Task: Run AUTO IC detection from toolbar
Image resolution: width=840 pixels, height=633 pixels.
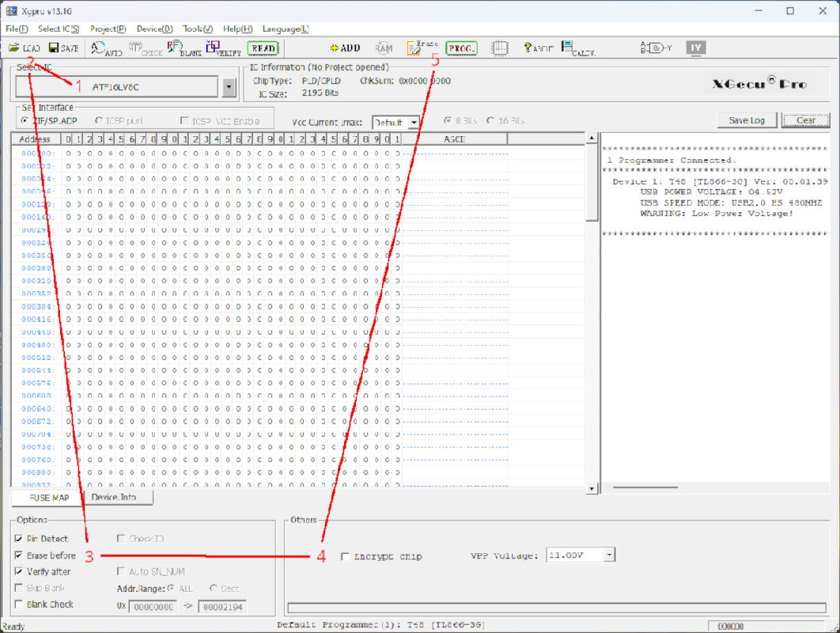Action: click(x=106, y=49)
